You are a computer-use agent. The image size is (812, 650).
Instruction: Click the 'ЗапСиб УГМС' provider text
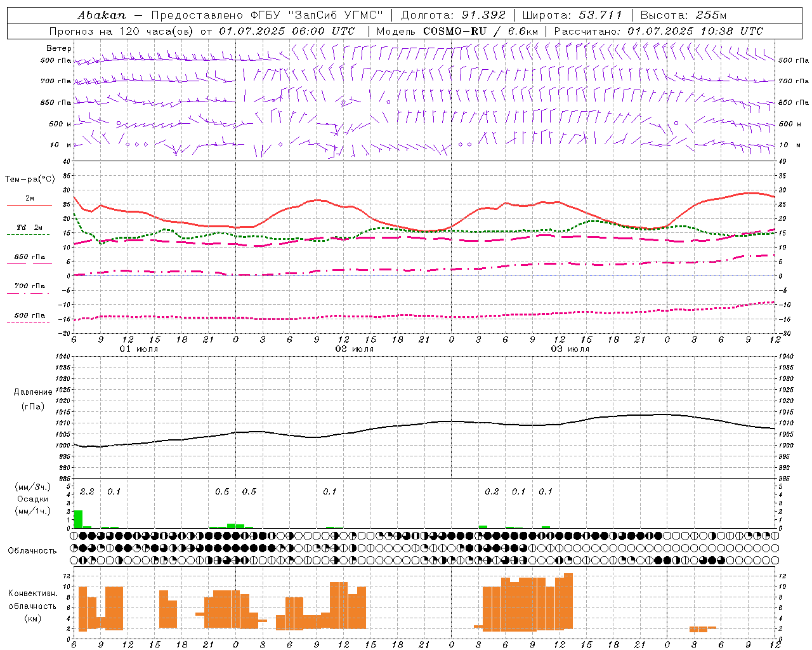336,15
